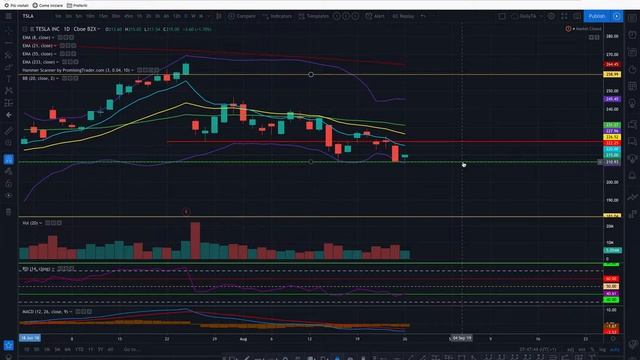Click the play icon beside Publish
The image size is (640, 360).
[617, 16]
